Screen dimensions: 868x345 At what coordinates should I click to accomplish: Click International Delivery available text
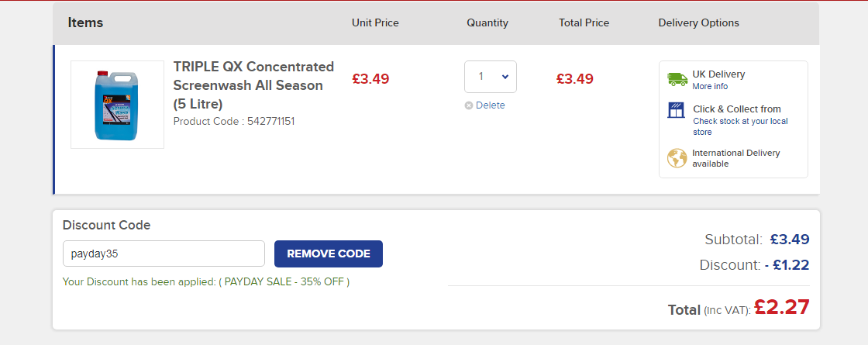(x=735, y=158)
